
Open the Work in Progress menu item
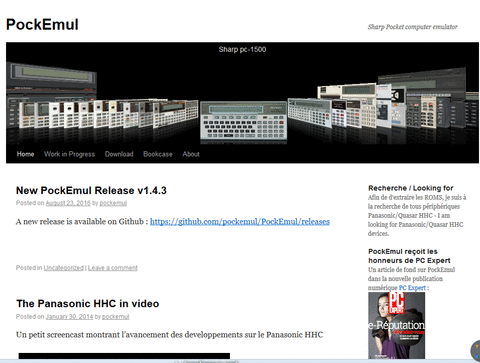(69, 154)
